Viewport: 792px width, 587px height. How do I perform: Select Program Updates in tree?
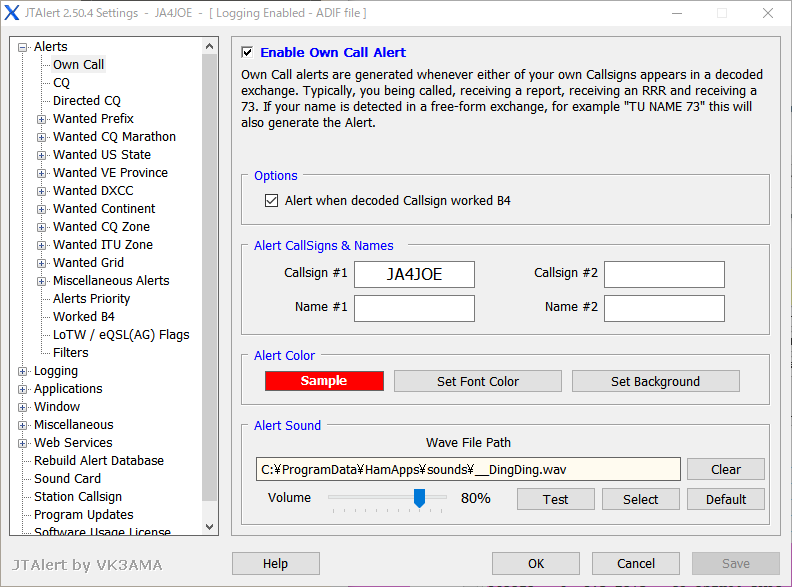tap(84, 515)
